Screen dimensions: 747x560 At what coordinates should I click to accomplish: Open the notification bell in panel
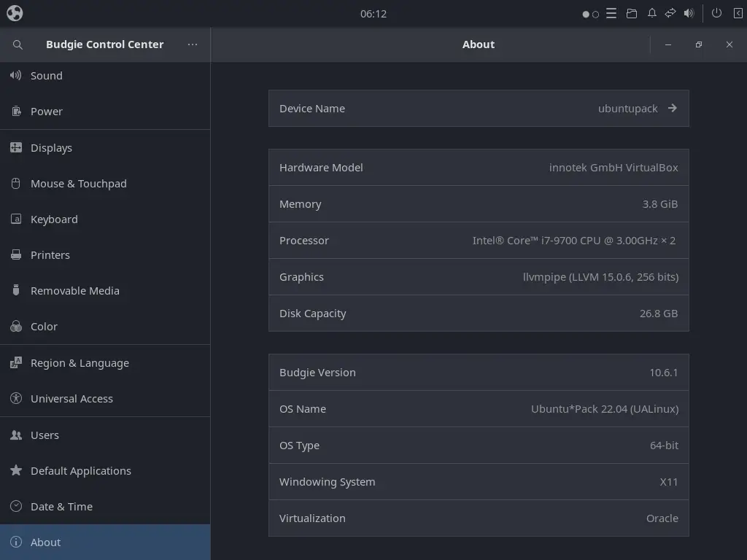point(651,13)
